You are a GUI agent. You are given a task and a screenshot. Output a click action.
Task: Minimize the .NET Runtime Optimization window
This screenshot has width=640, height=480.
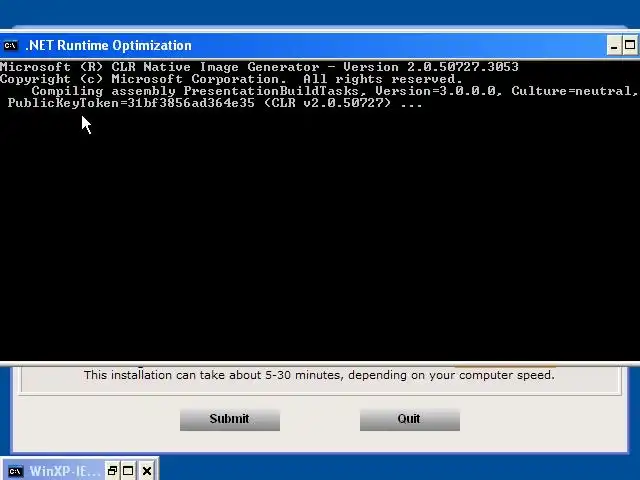tap(614, 46)
